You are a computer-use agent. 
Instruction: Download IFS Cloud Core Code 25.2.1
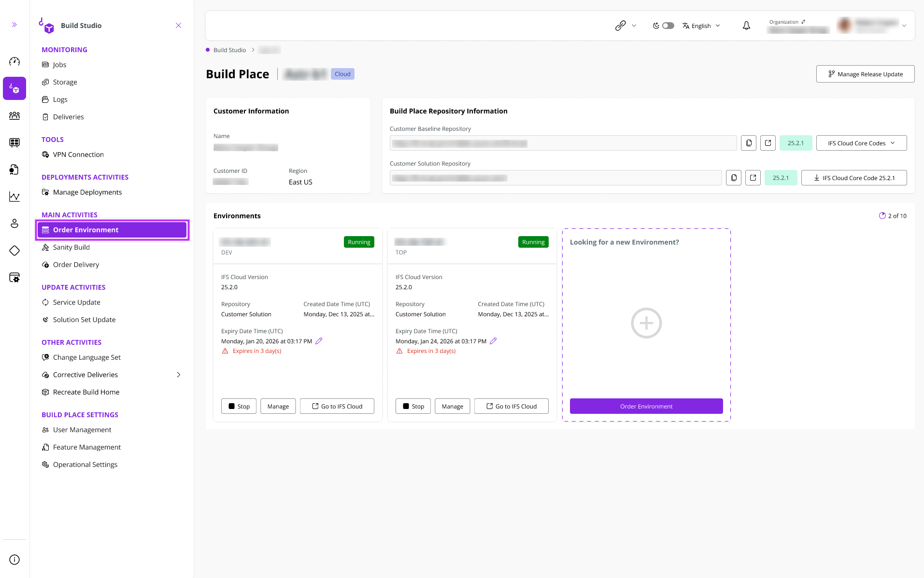click(854, 178)
